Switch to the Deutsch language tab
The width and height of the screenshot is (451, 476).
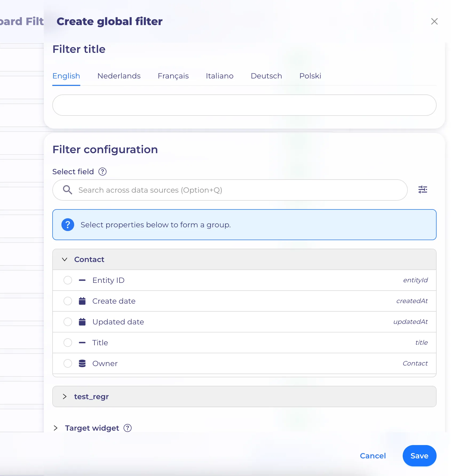click(266, 76)
